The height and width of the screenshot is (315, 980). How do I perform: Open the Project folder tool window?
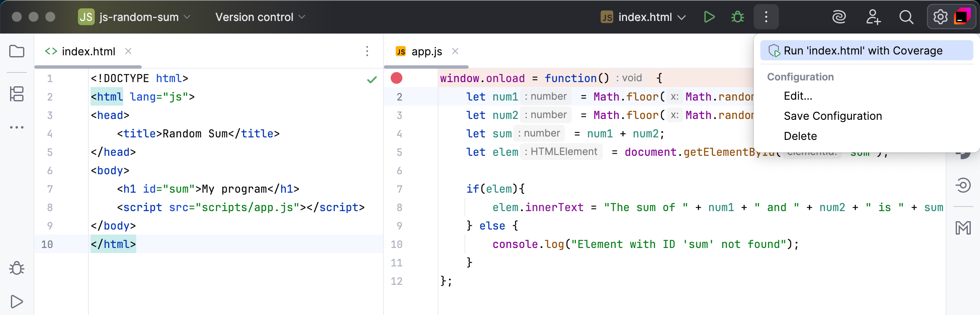[17, 52]
